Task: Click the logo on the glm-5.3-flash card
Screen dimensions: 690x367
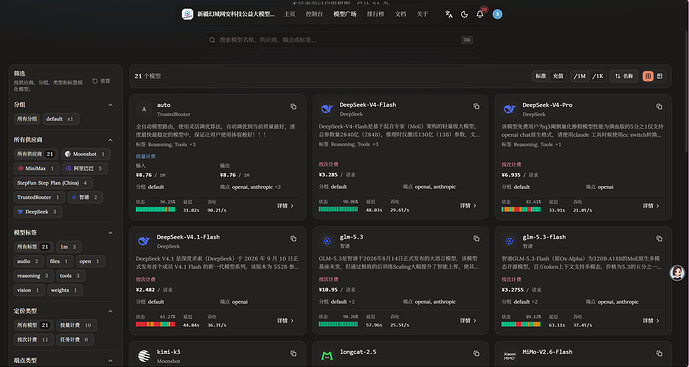Action: tap(509, 241)
